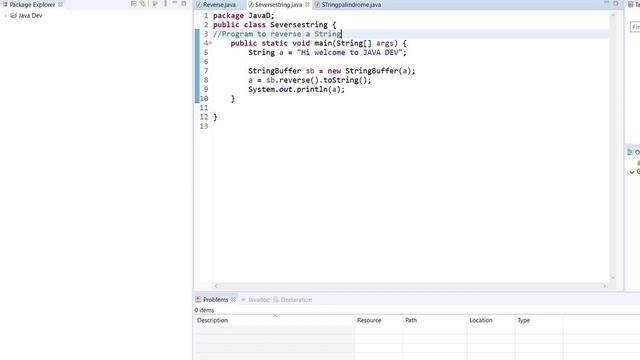The image size is (640, 360).
Task: Sort problems by Path column
Action: (434, 320)
